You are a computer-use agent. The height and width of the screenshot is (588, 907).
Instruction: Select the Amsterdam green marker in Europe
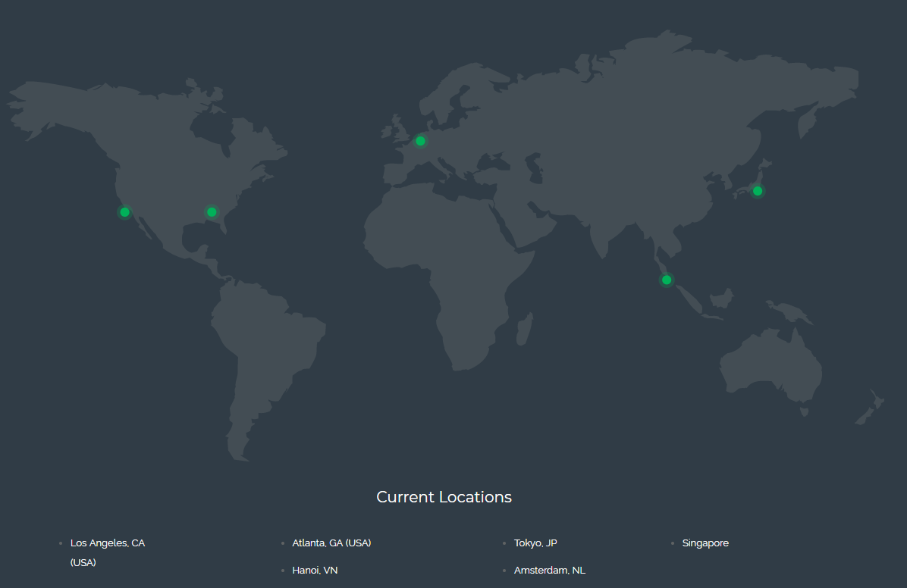point(421,141)
